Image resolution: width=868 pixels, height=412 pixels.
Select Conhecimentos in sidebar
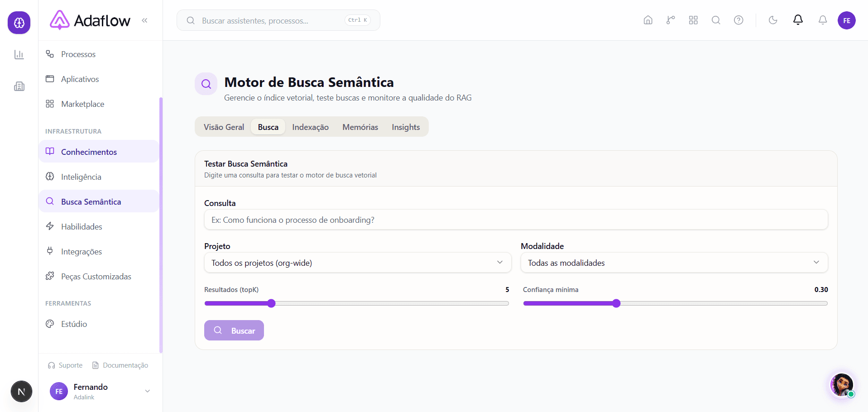tap(99, 152)
